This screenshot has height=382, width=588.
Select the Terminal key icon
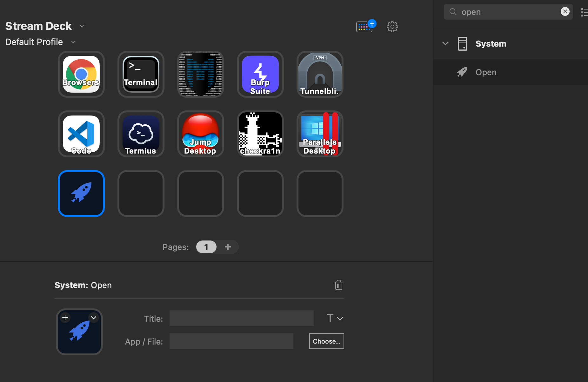[141, 74]
